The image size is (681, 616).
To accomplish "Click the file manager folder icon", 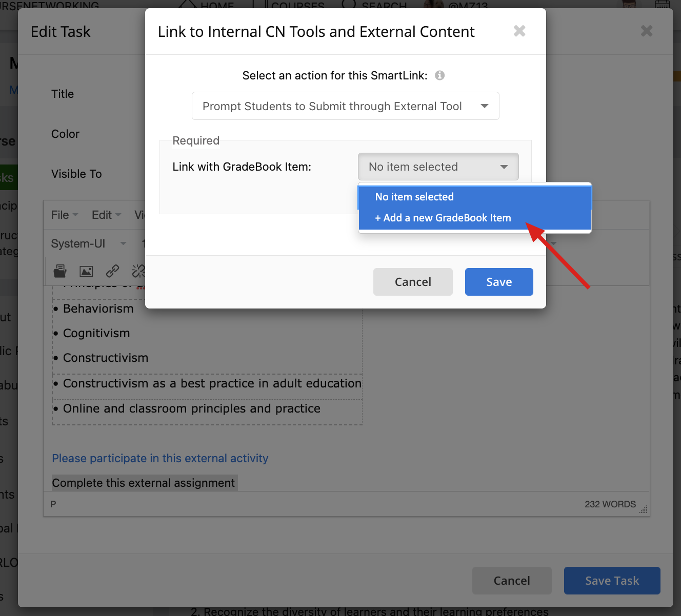I will click(x=60, y=271).
